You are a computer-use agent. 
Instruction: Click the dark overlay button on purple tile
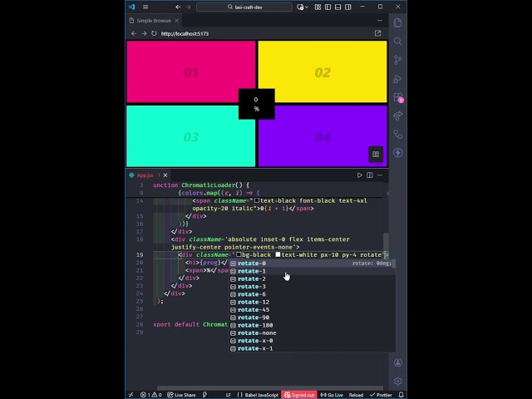point(376,155)
